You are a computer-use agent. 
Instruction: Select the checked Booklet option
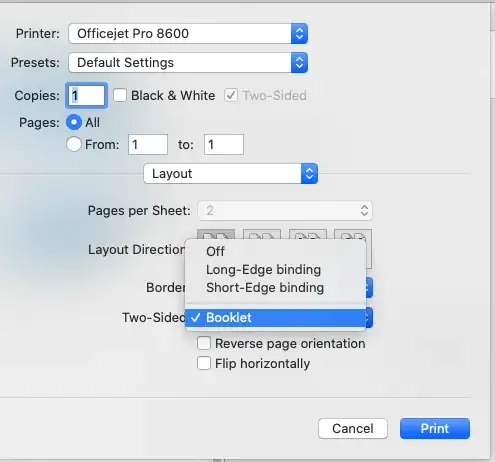coord(275,318)
